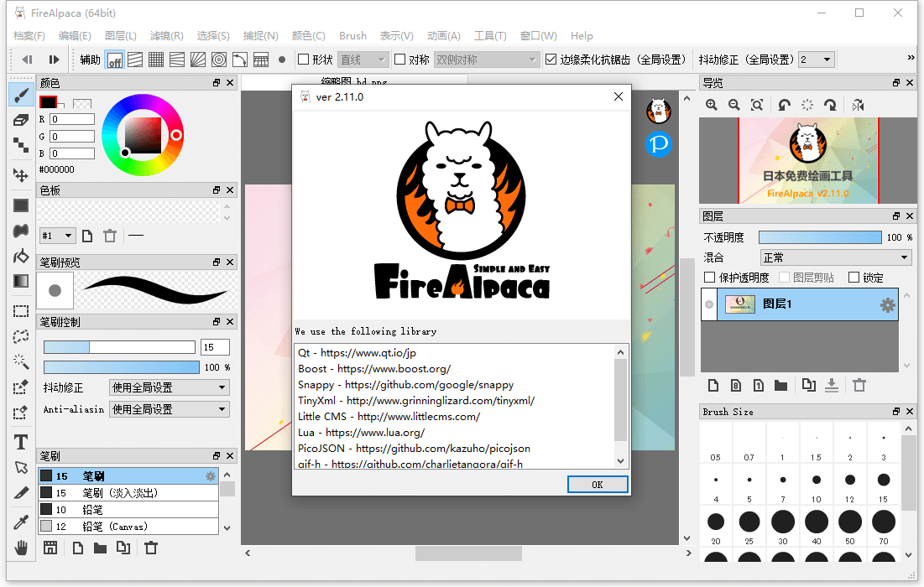This screenshot has height=587, width=924.
Task: Open layer settings gear for 图层1
Action: pyautogui.click(x=887, y=305)
